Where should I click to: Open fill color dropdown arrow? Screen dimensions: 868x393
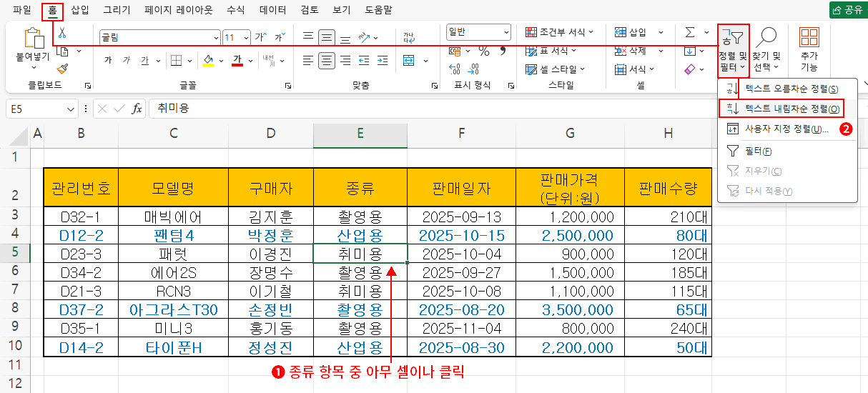click(x=221, y=60)
